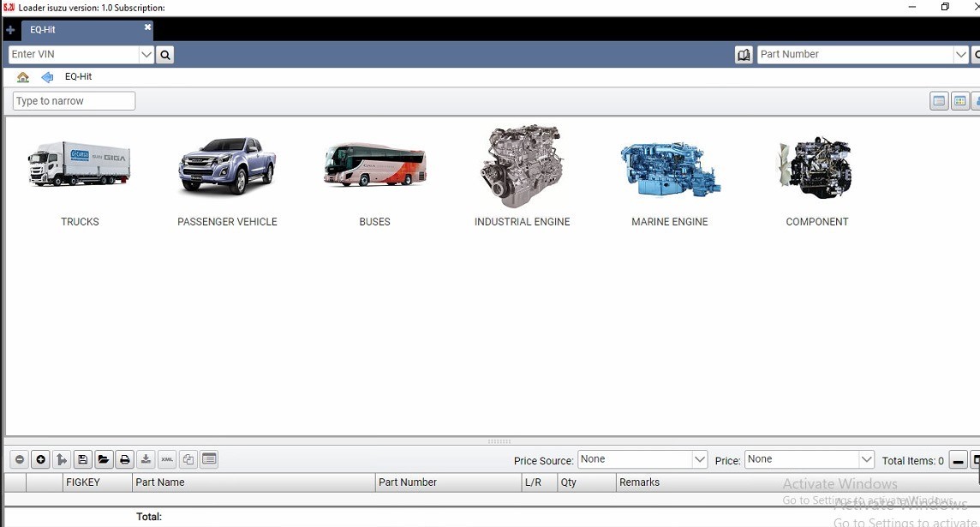Open the PASSENGER VEHICLE catalog
The image size is (980, 527).
(227, 165)
